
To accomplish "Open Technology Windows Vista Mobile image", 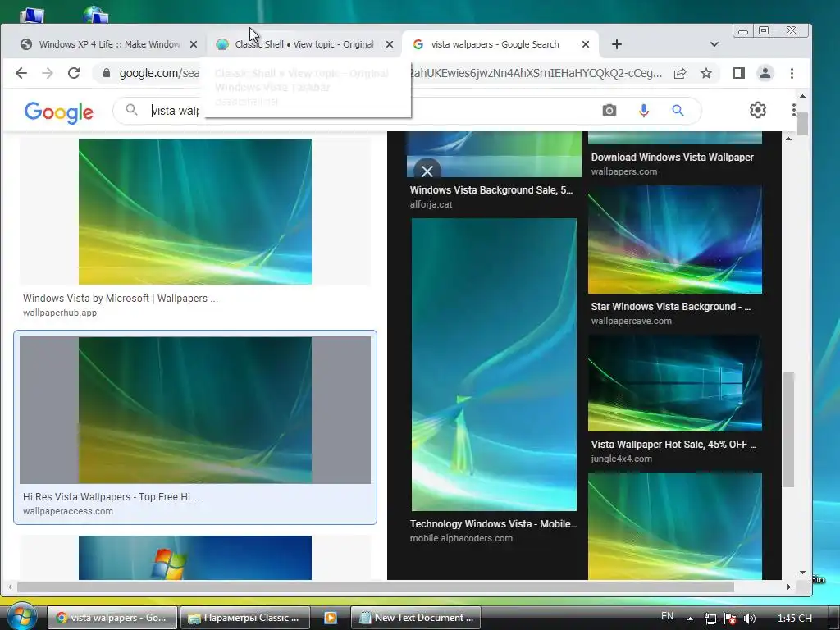I will point(494,364).
